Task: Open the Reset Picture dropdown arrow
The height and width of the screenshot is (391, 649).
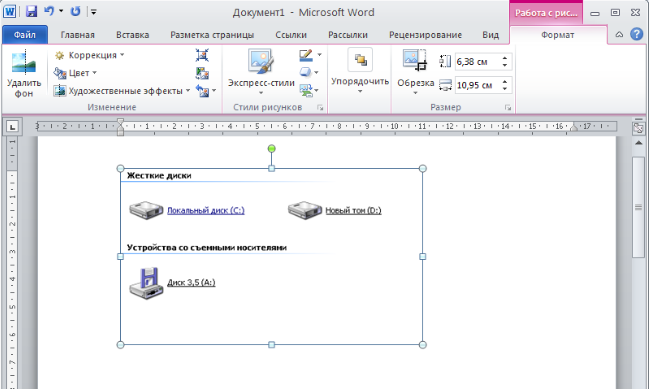Action: click(214, 90)
